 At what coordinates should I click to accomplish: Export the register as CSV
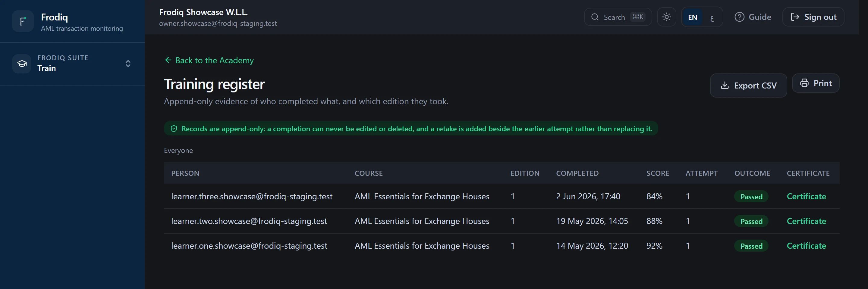pyautogui.click(x=748, y=85)
